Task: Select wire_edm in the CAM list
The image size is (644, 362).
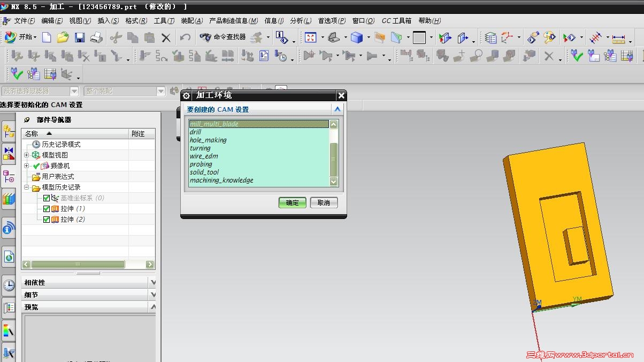Action: (x=259, y=156)
